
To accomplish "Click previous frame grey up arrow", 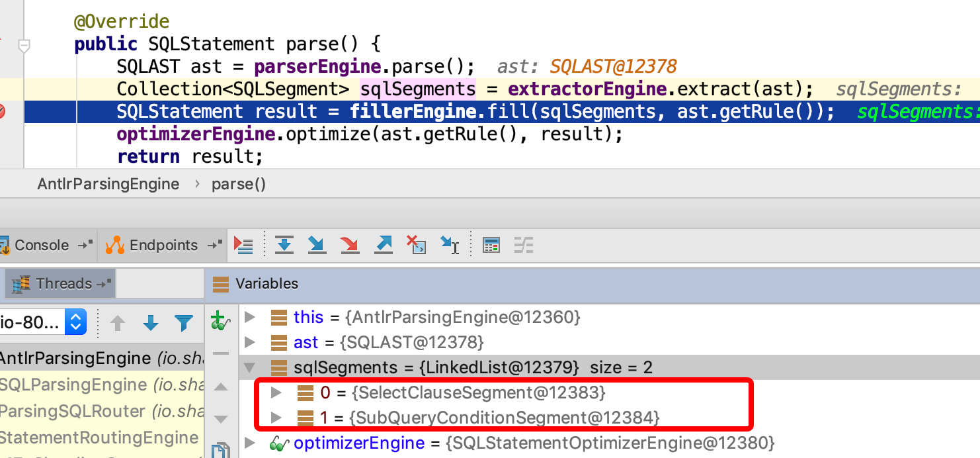I will pos(118,323).
